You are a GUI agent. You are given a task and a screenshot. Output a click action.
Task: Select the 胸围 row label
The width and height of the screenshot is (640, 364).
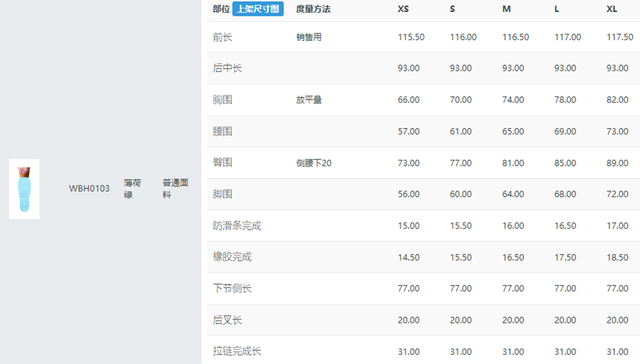click(223, 100)
